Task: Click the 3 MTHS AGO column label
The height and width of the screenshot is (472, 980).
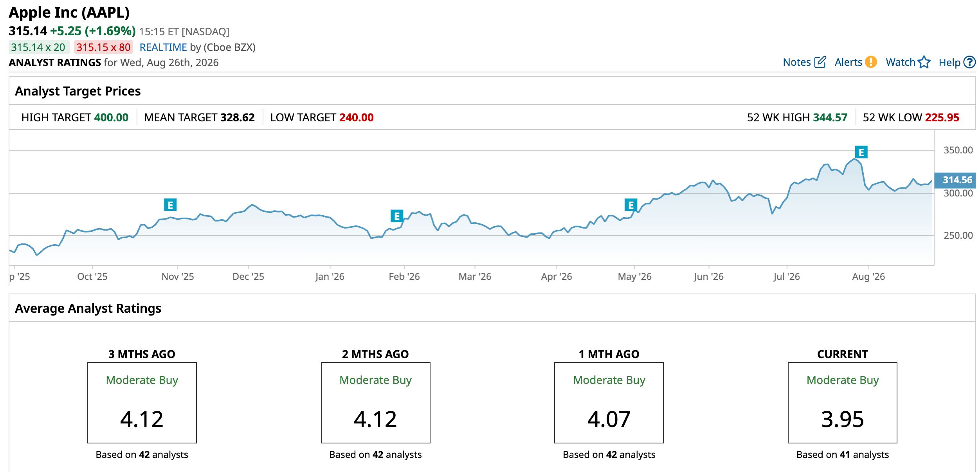Action: click(x=142, y=354)
